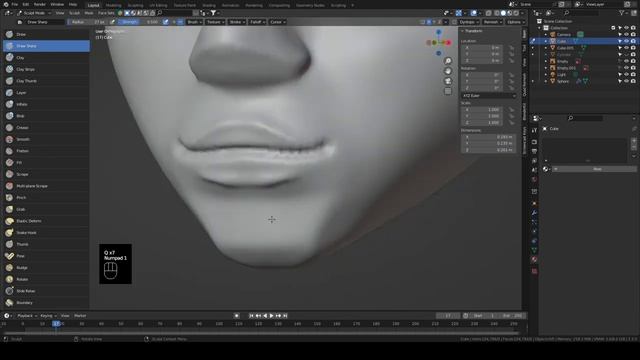The width and height of the screenshot is (640, 360).
Task: Select the Slide Relax brush
Action: [x=46, y=291]
